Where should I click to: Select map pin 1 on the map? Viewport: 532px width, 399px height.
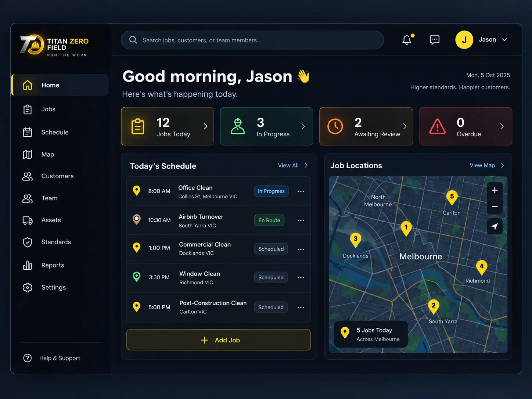pyautogui.click(x=406, y=228)
